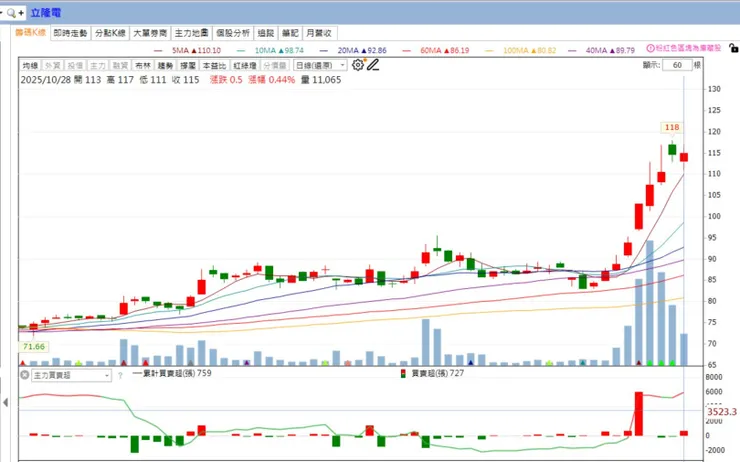Close the 主力買賣超 indicator panel
The height and width of the screenshot is (462, 740).
tap(25, 375)
